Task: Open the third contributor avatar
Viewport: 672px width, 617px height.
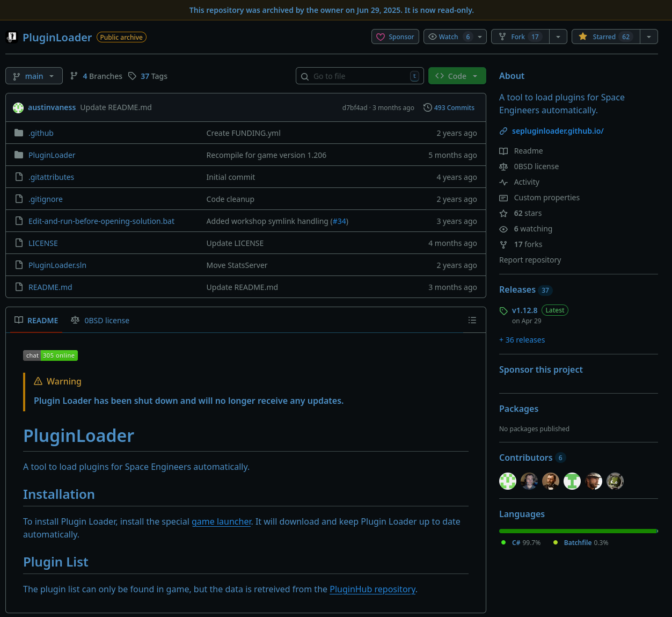Action: coord(551,481)
